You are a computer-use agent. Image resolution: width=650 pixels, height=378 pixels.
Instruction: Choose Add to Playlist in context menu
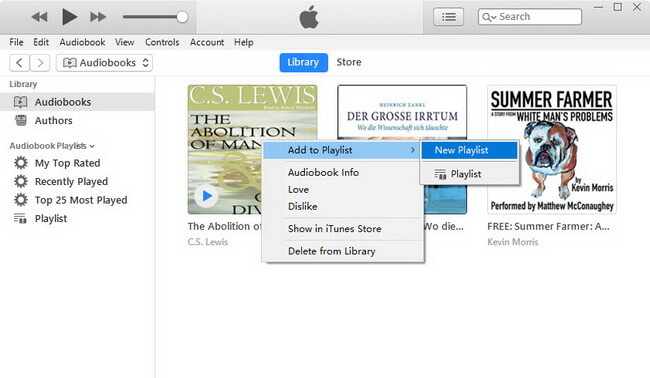341,150
